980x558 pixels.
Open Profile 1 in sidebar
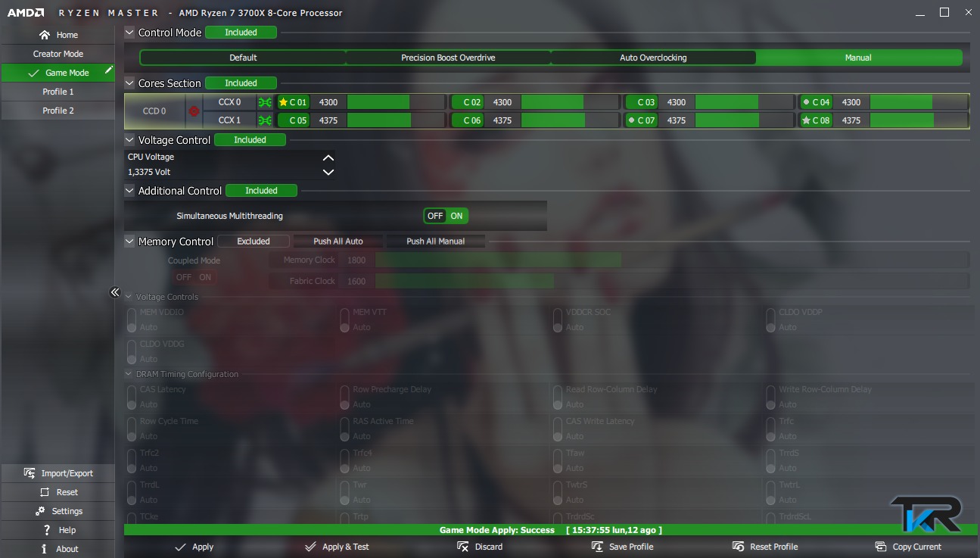tap(58, 92)
